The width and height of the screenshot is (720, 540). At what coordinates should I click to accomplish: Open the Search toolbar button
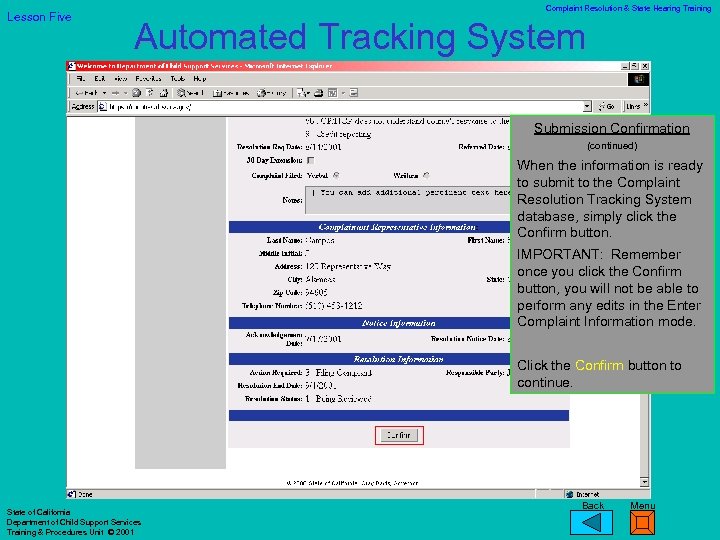[x=191, y=93]
